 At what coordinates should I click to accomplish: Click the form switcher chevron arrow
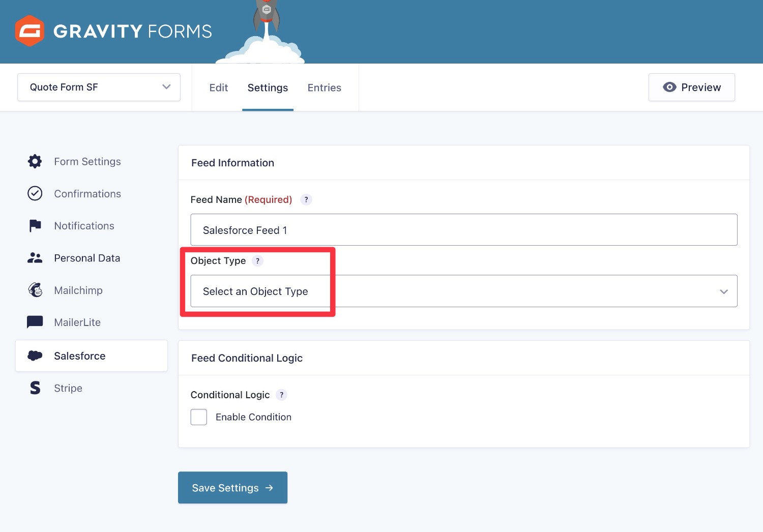pos(166,87)
